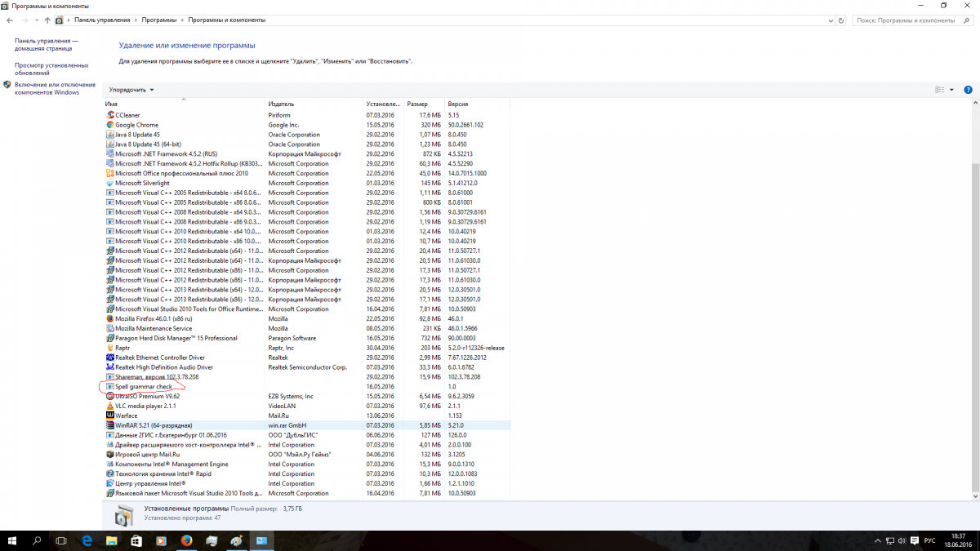Select Microsoft Visual Studio 2010 Tools for Office Runtime

pos(306,309)
